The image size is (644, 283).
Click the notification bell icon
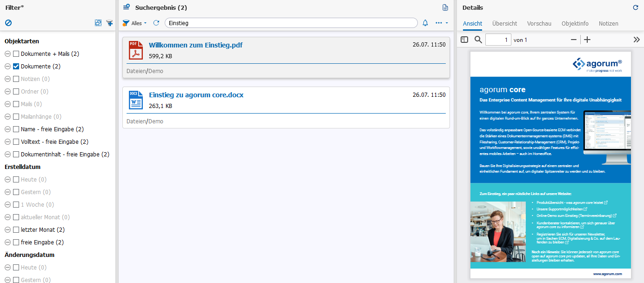(425, 23)
